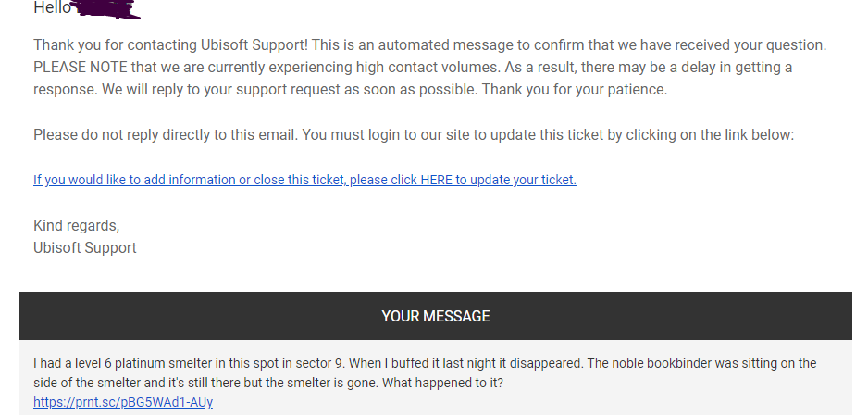Open the prnt.sc screenshot link
This screenshot has width=868, height=415.
point(123,402)
